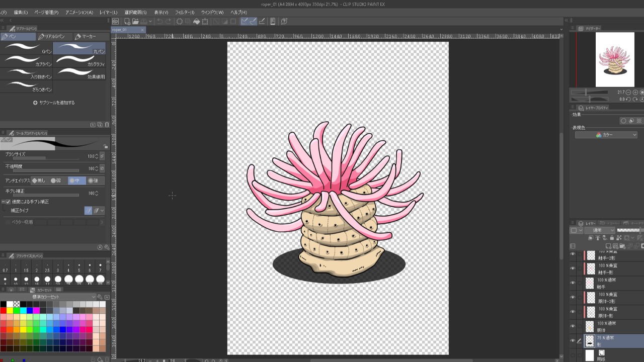Click navigator zoom out minus icon
Screen dimensions: 644x362
pos(628,93)
